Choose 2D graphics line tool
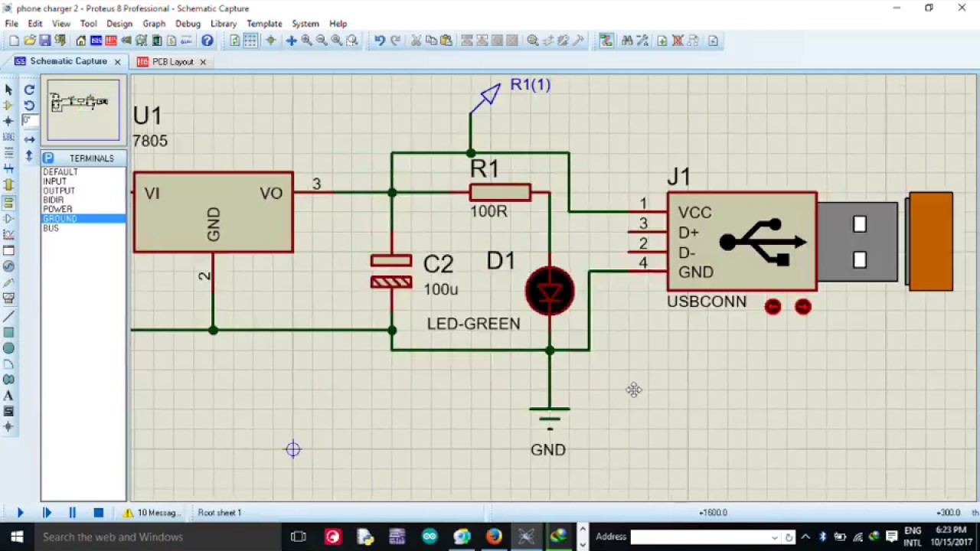Viewport: 980px width, 551px height. click(8, 316)
